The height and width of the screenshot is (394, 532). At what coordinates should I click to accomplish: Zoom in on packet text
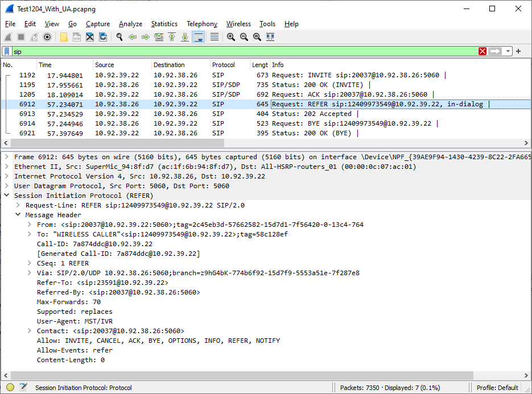[230, 37]
